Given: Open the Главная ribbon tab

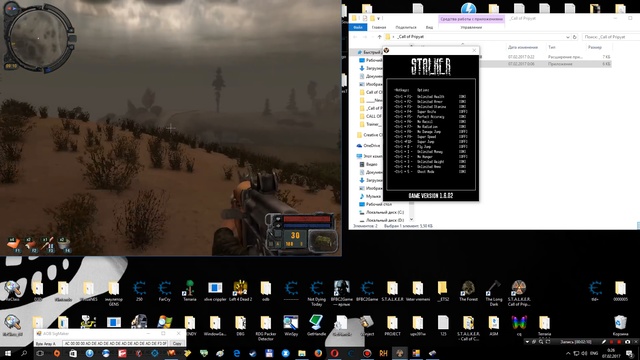Looking at the screenshot, I should [x=379, y=27].
